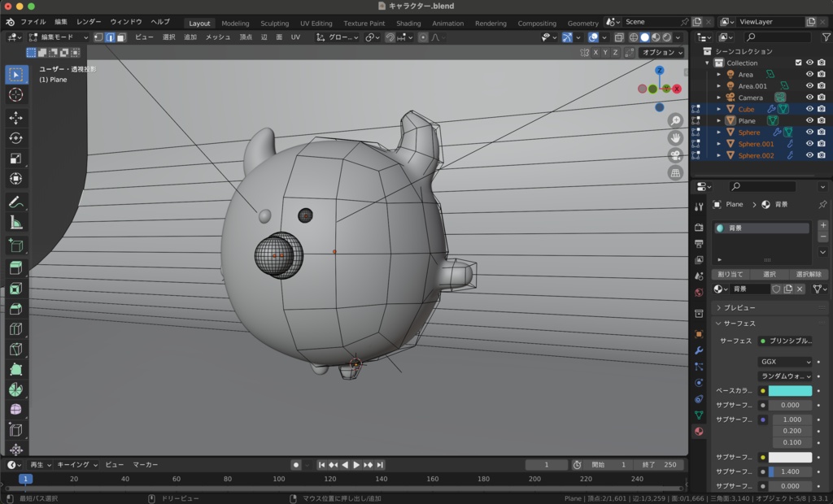
Task: Click the 割り当て (Assign) material button
Action: tap(730, 274)
